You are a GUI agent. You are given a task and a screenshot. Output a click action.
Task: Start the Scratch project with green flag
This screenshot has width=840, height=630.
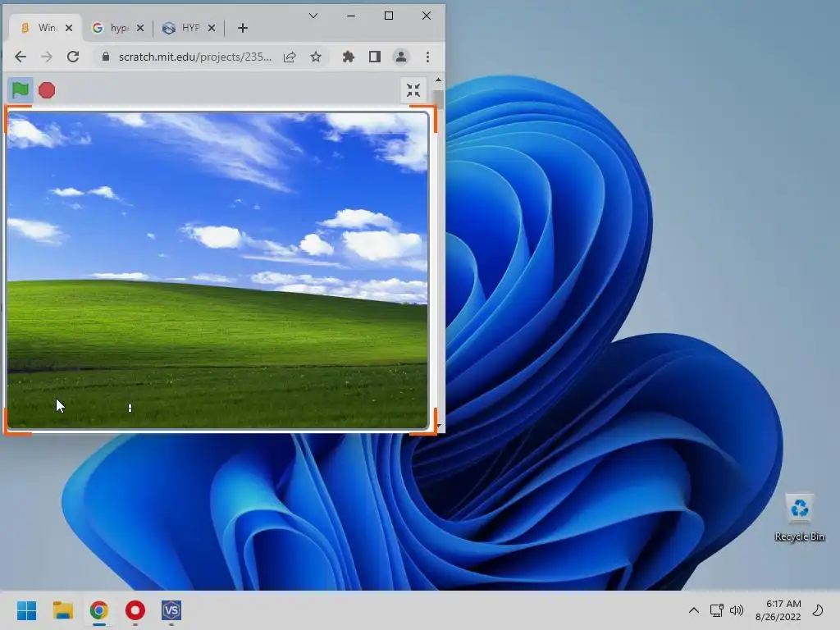(x=21, y=90)
